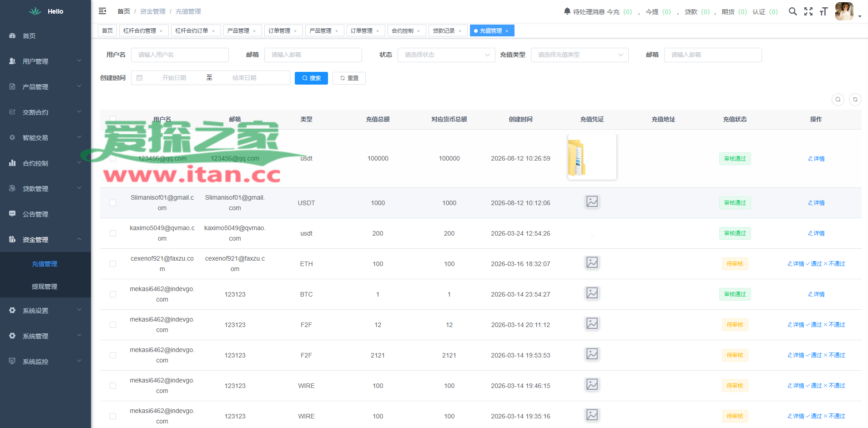This screenshot has height=428, width=868.
Task: Click the 首页 breadcrumb link
Action: [x=124, y=11]
